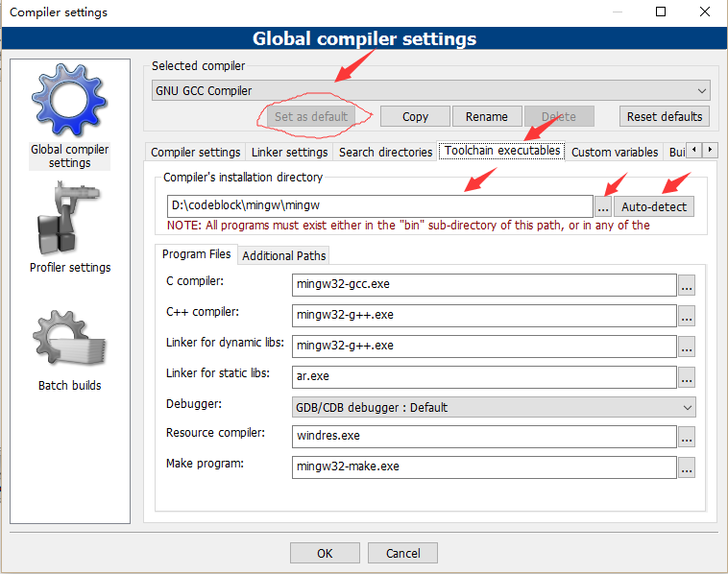Viewport: 728px width, 574px height.
Task: Confirm settings with OK button
Action: pyautogui.click(x=325, y=553)
